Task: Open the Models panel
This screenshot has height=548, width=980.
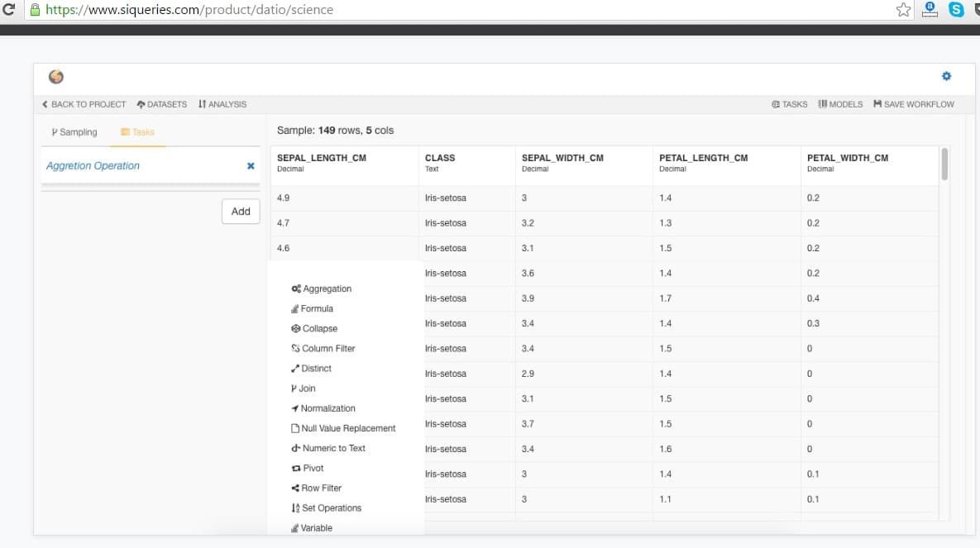Action: 840,104
